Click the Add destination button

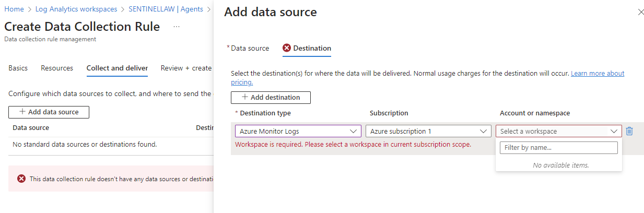271,97
